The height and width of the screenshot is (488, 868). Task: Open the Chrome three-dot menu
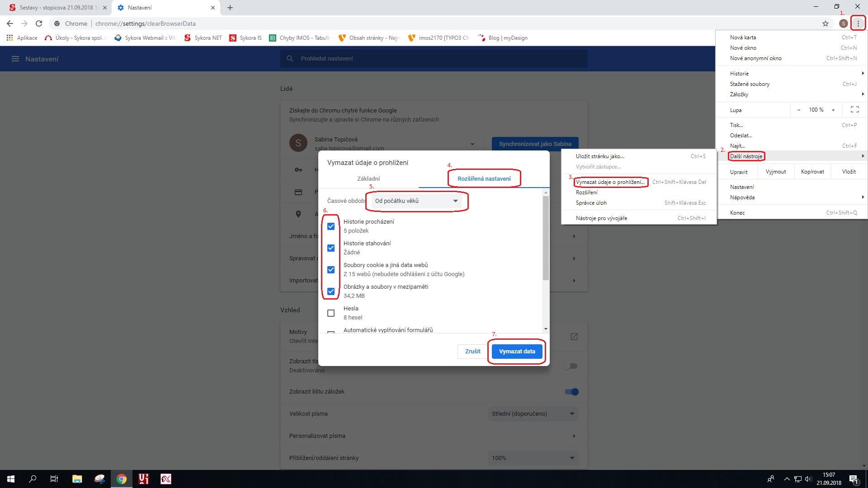click(x=858, y=23)
